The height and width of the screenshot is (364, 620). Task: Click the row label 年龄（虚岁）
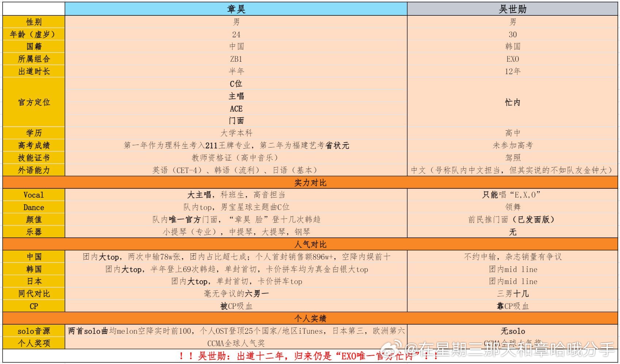34,34
